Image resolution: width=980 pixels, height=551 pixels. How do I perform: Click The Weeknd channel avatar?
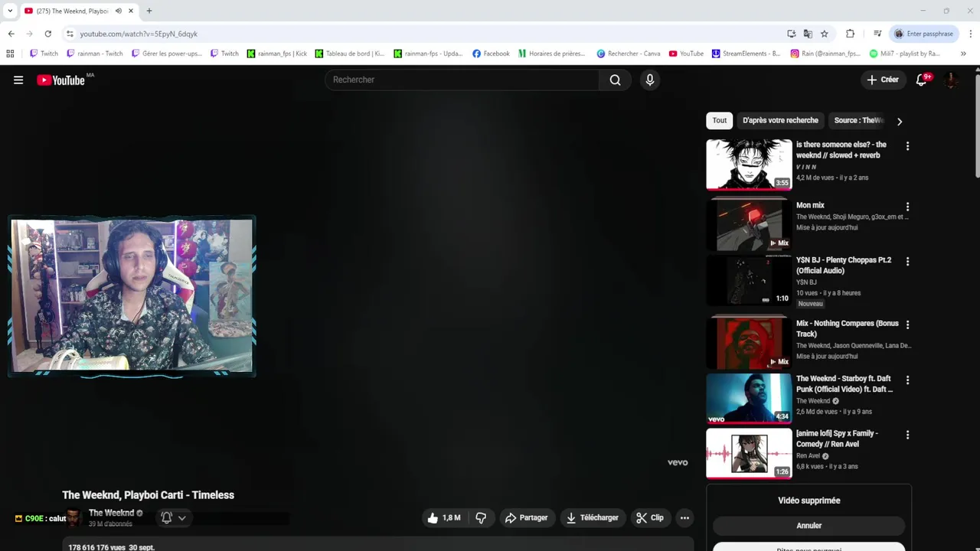(73, 518)
